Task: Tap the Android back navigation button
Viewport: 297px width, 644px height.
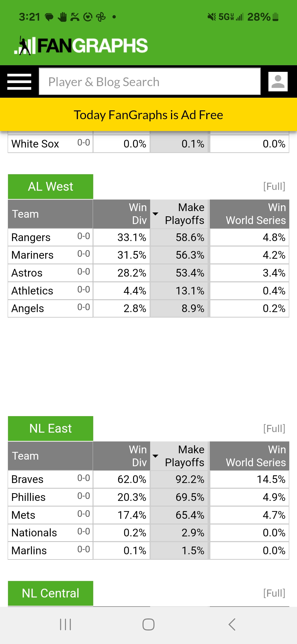Action: [232, 624]
